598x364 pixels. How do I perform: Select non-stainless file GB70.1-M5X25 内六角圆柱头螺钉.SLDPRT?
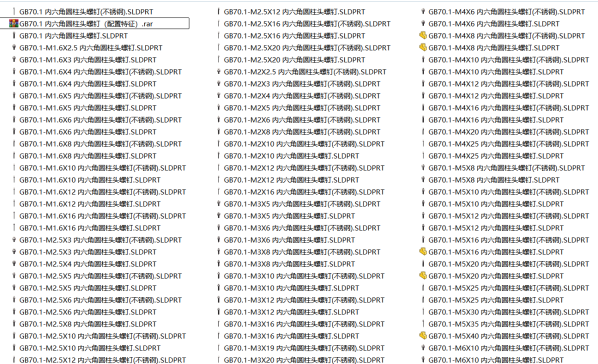tap(496, 300)
